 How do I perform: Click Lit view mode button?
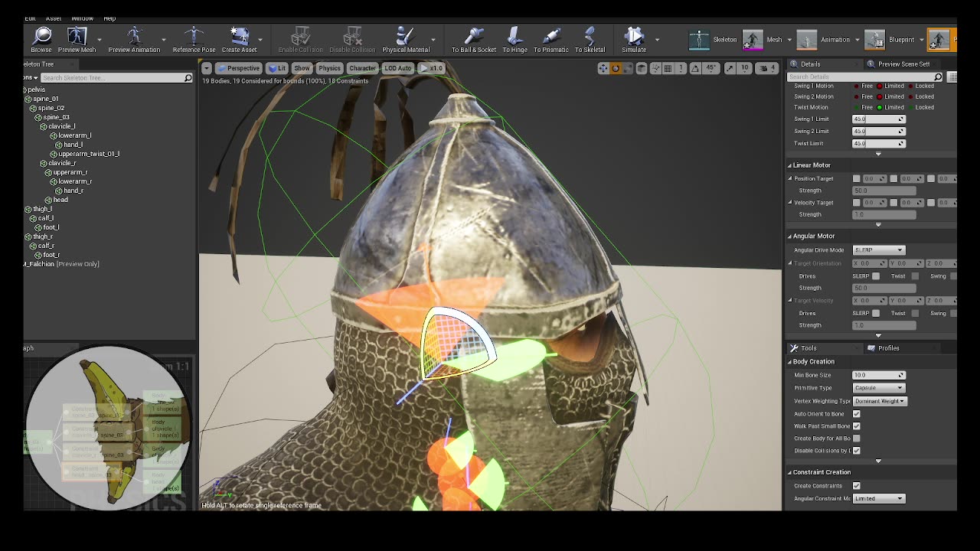pos(277,68)
